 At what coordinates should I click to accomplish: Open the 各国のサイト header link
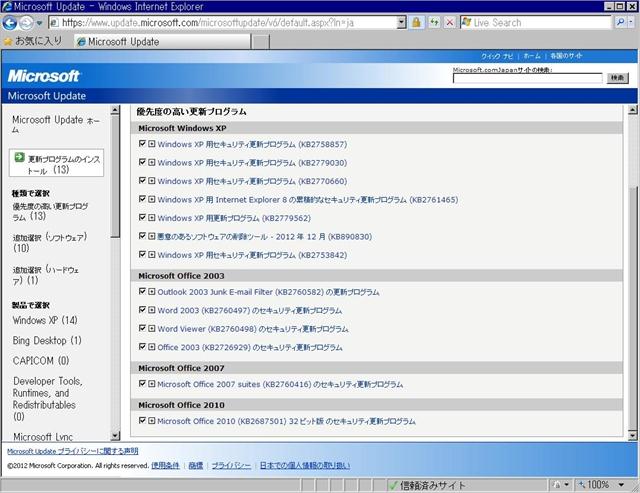pos(566,56)
